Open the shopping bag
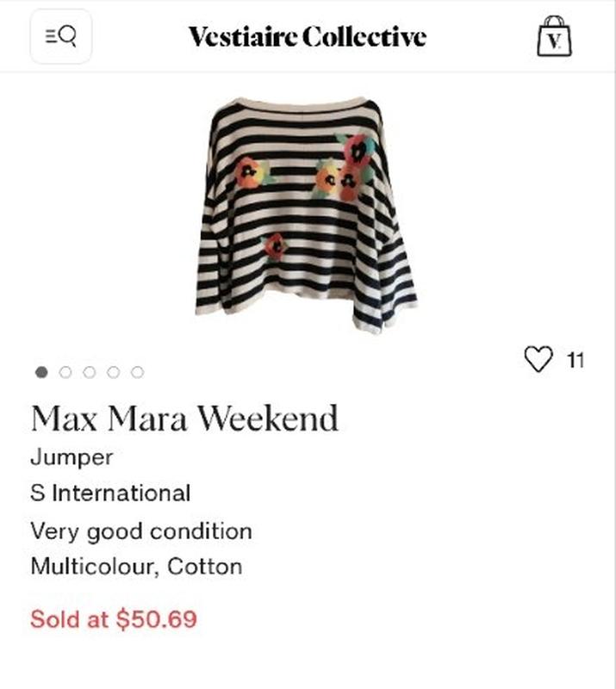Screen dimensions: 616x689 [554, 37]
